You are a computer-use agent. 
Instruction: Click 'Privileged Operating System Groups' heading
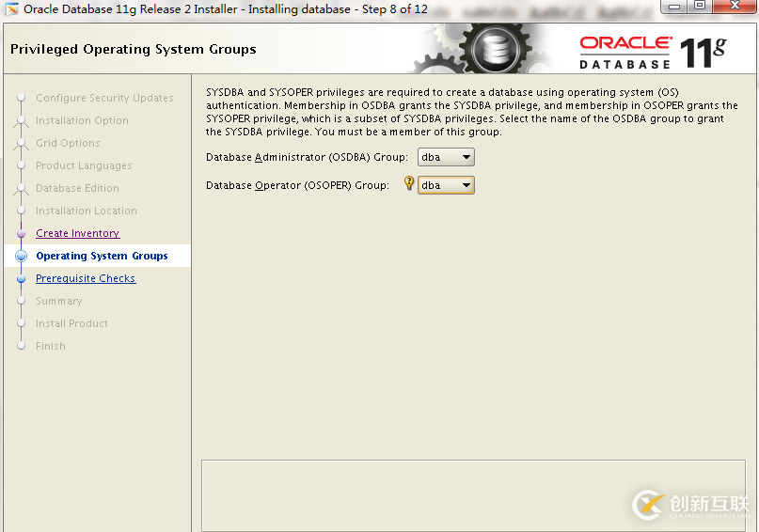pyautogui.click(x=134, y=49)
